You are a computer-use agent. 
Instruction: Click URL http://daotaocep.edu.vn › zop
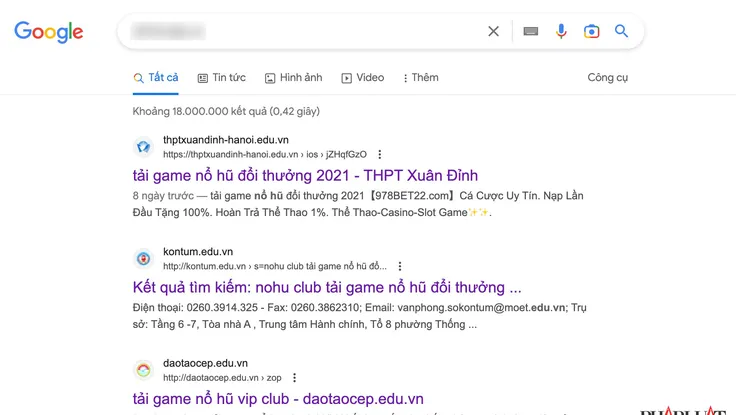click(x=222, y=378)
